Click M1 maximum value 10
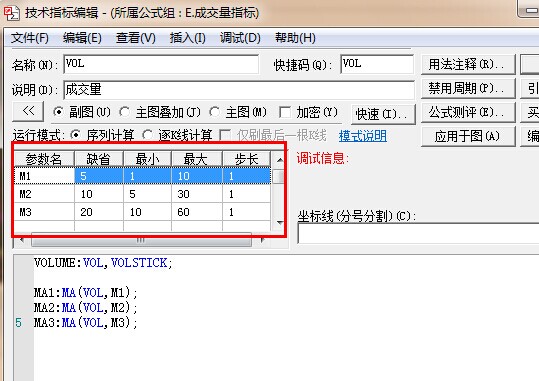 197,176
